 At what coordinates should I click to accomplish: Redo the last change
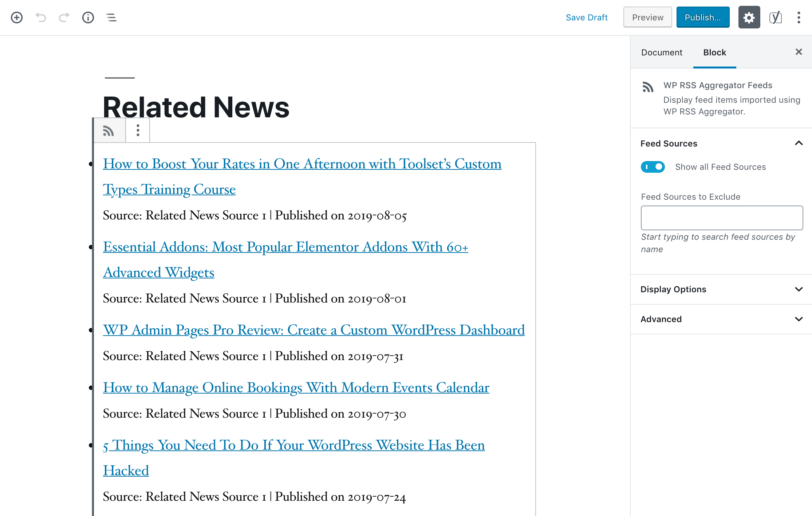pos(64,17)
